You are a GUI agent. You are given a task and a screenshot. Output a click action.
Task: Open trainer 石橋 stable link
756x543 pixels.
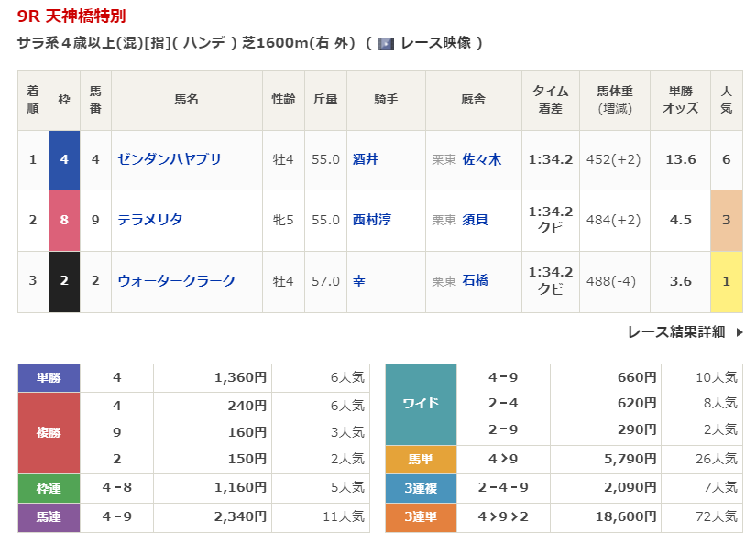coord(476,281)
